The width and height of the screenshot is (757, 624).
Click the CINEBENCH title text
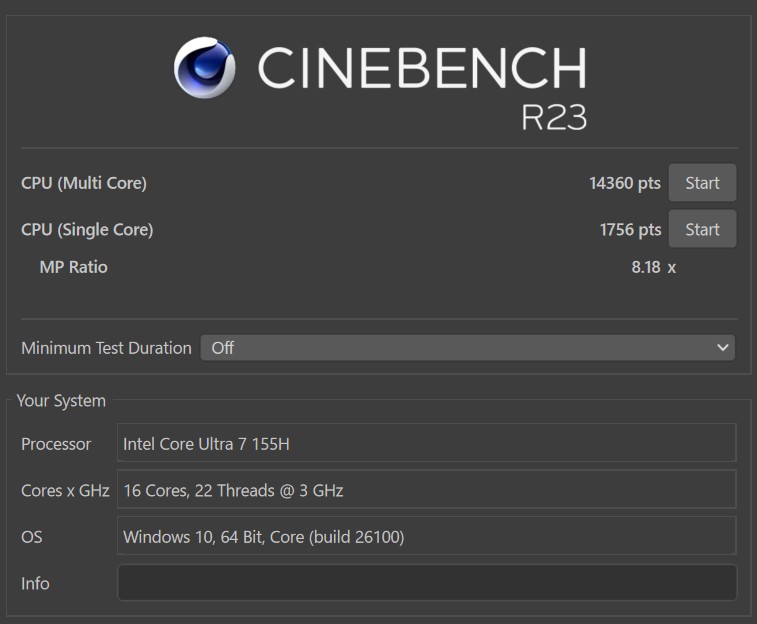click(422, 68)
